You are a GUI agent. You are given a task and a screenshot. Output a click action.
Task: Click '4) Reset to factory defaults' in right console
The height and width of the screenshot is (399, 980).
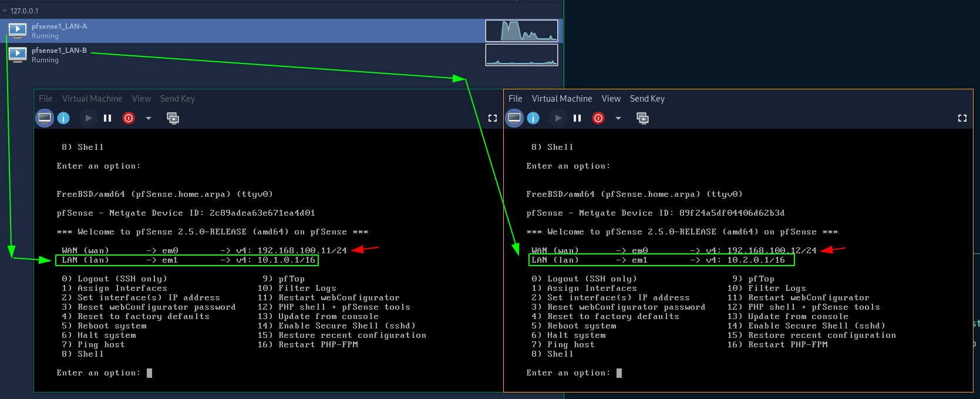tap(605, 316)
